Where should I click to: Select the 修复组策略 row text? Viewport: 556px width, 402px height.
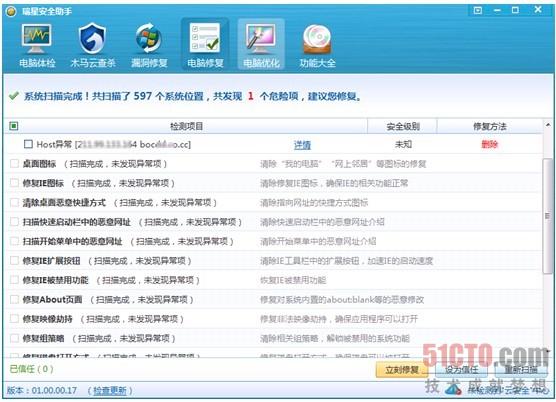[44, 339]
